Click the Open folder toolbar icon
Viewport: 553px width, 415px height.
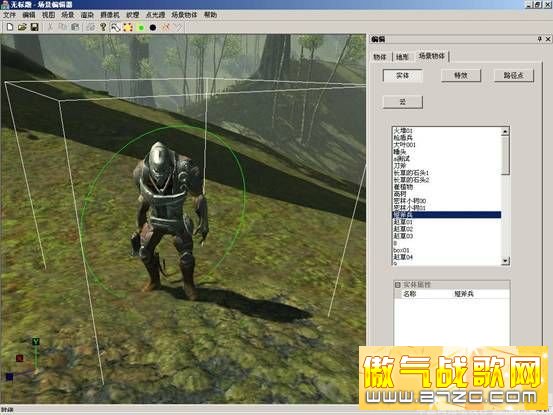click(x=22, y=27)
